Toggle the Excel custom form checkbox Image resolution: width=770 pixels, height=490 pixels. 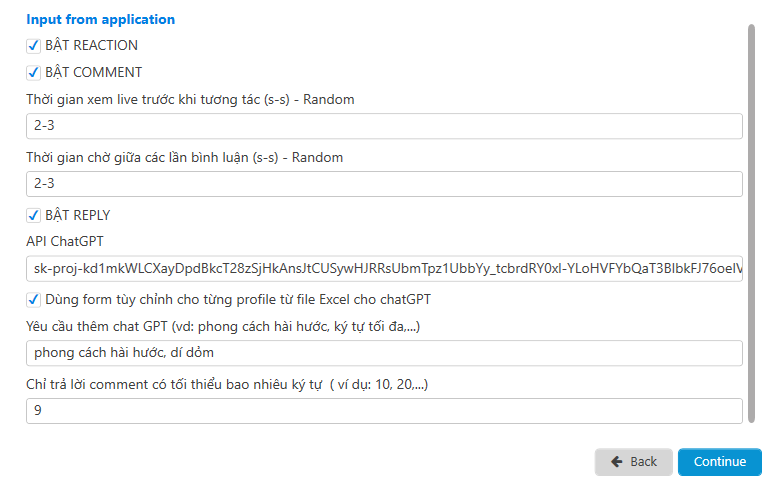[x=33, y=299]
